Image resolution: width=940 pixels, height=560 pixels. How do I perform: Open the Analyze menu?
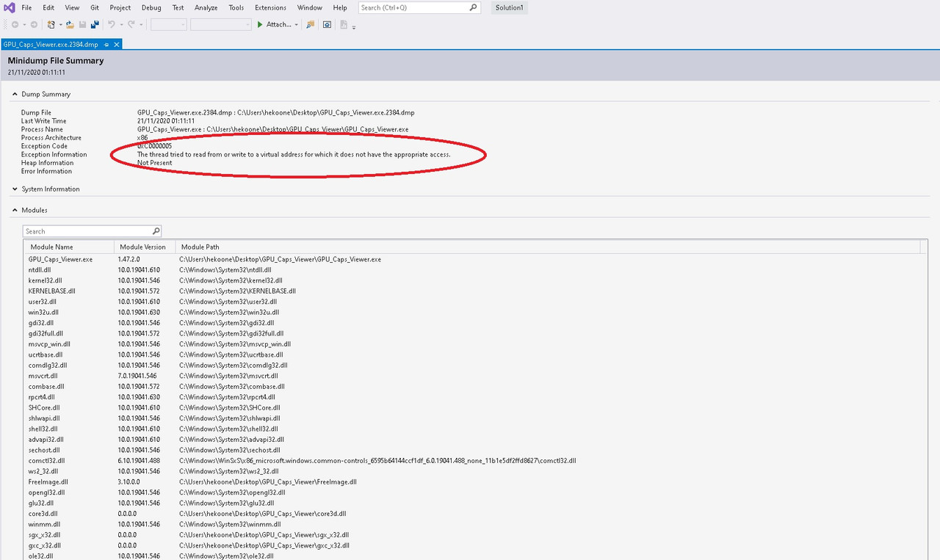pos(206,7)
